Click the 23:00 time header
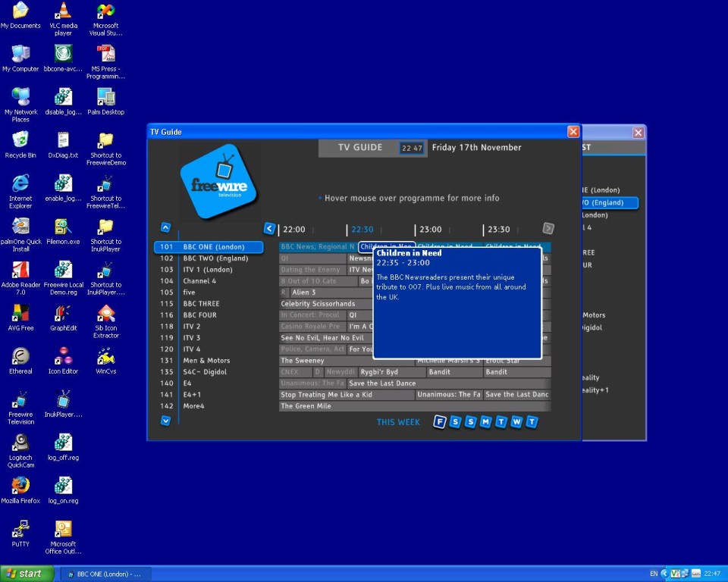Viewport: 728px width, 582px height. pos(431,230)
